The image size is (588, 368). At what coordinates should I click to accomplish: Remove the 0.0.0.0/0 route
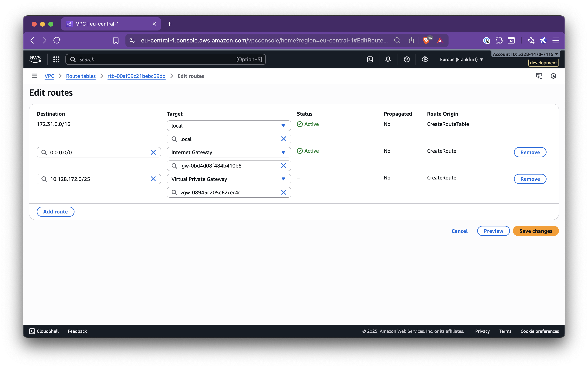pos(530,152)
